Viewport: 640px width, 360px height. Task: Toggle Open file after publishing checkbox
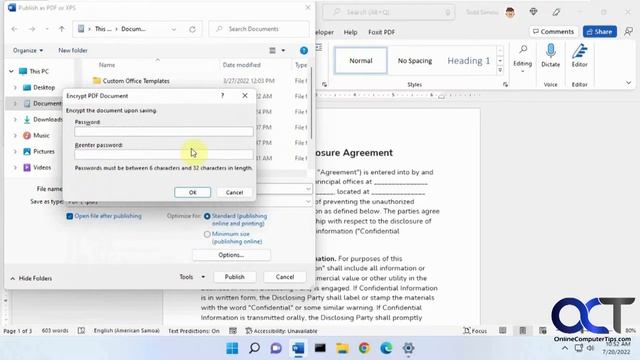click(69, 216)
